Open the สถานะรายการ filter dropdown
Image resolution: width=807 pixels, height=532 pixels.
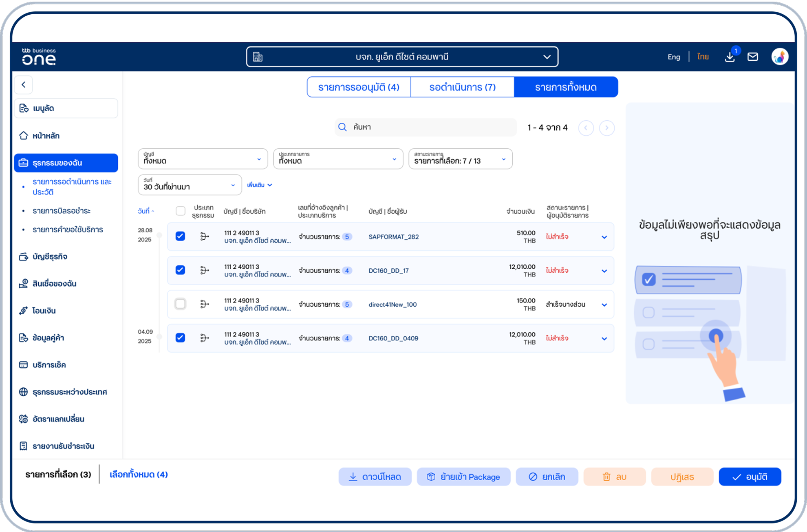(x=460, y=159)
